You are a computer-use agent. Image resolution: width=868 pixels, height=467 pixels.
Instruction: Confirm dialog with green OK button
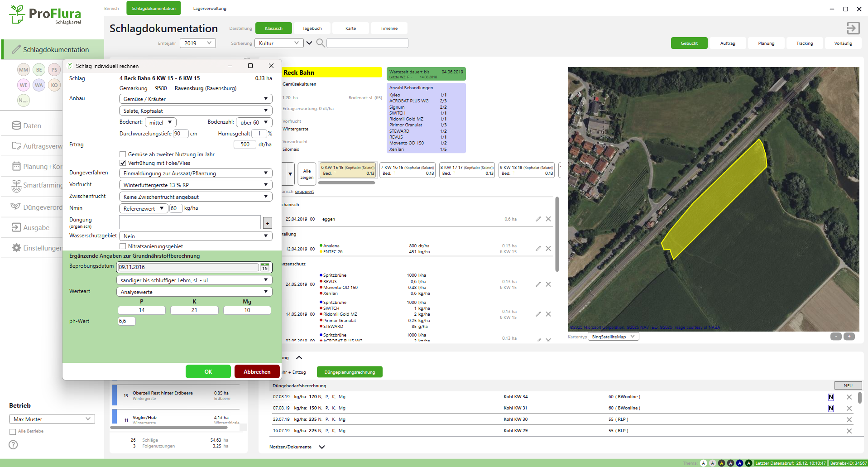point(208,371)
